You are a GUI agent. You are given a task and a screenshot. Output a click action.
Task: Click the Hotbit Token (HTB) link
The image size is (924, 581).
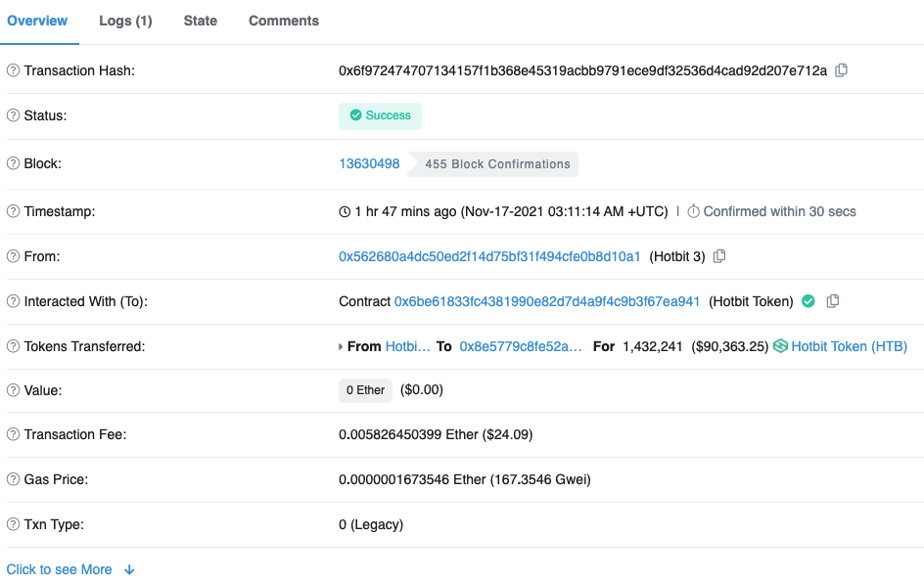click(x=849, y=346)
